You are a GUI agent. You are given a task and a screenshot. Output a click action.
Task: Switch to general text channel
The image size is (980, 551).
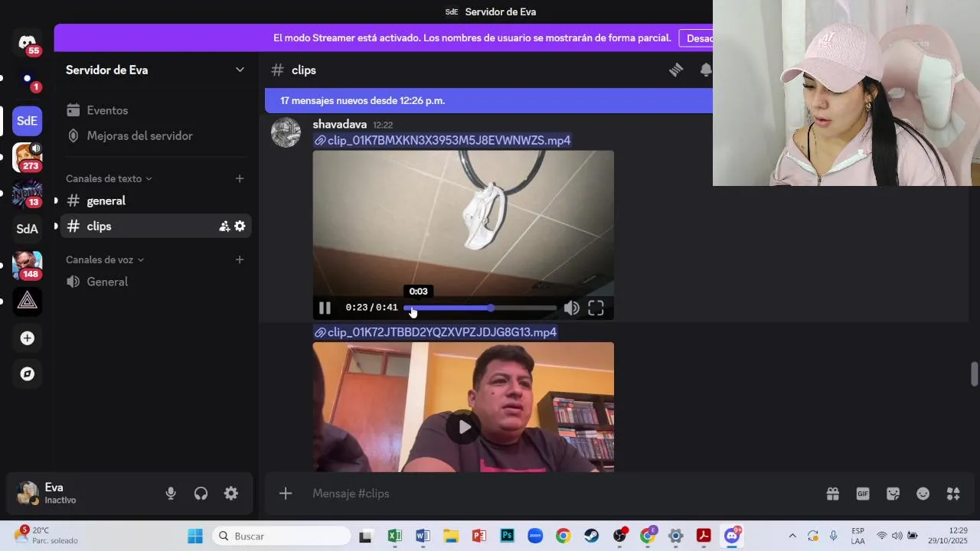coord(155,201)
